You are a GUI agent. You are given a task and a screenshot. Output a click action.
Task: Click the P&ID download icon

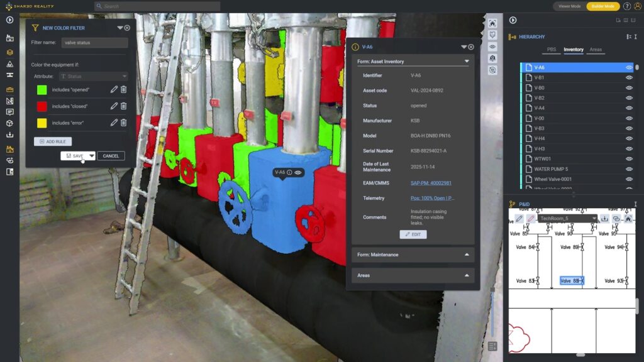coord(604,219)
